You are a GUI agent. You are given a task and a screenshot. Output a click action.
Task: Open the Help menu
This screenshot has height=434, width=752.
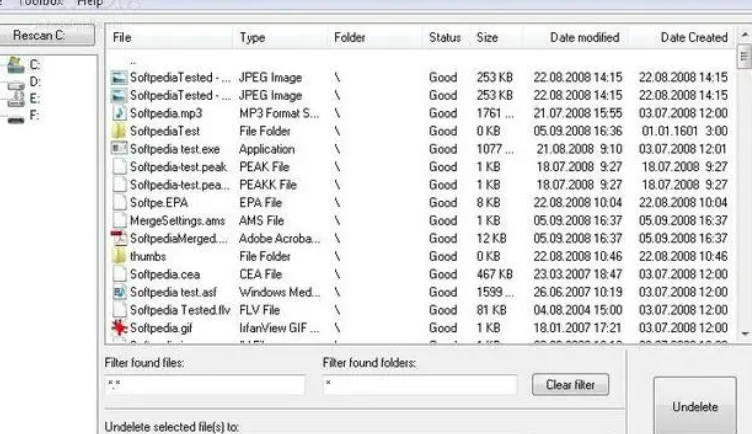click(x=90, y=3)
